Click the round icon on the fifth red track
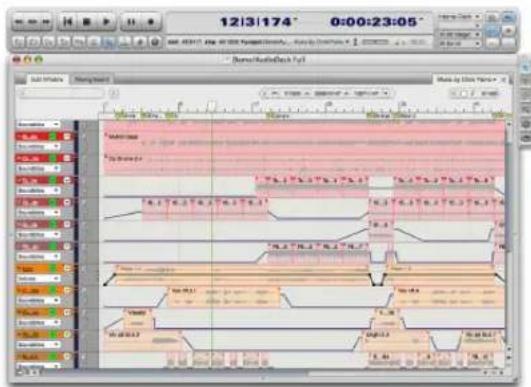Viewport: 531px width, 387px height. pos(67,224)
